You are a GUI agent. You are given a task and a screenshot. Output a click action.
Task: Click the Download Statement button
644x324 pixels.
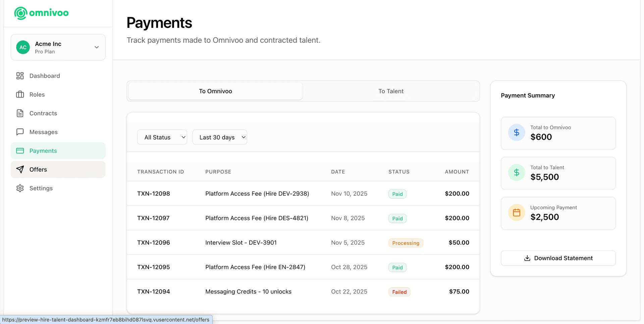pos(558,258)
